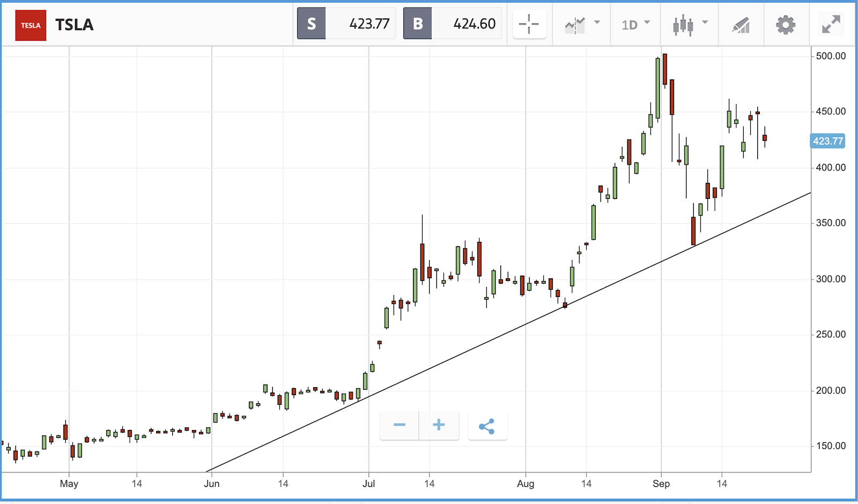Click the Tesla logo icon

pyautogui.click(x=31, y=25)
